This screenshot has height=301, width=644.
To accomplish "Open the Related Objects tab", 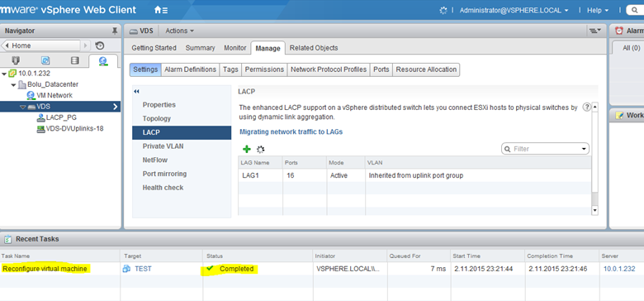I will [x=314, y=48].
